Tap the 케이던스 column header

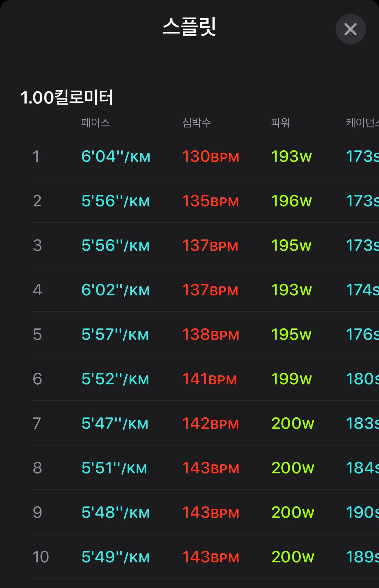(362, 122)
